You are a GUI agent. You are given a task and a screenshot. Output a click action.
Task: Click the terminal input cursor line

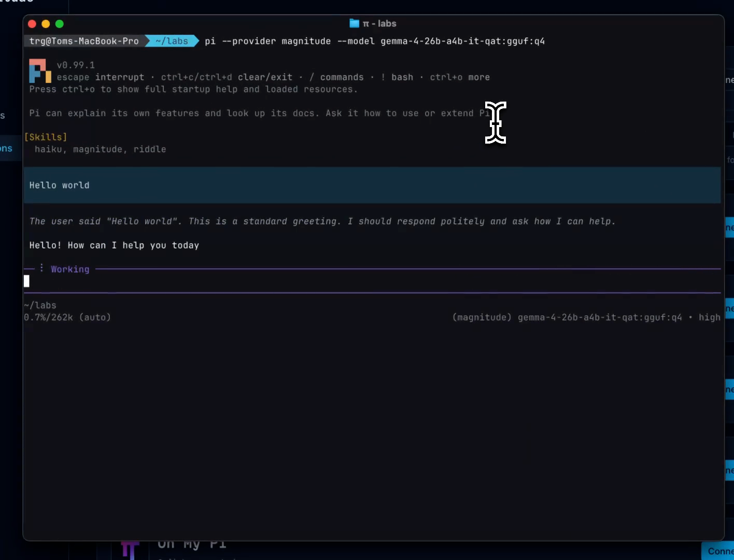click(x=372, y=281)
